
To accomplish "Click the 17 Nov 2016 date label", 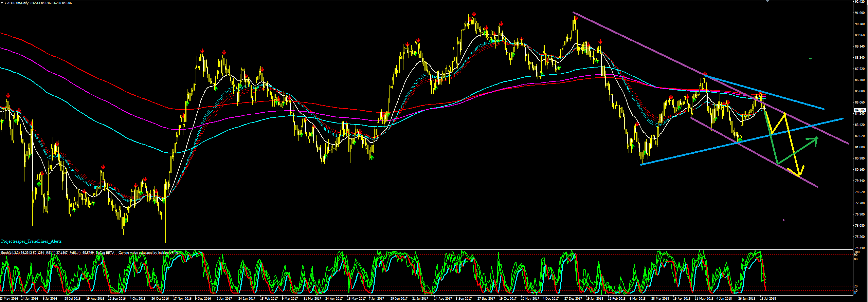I will [x=182, y=299].
